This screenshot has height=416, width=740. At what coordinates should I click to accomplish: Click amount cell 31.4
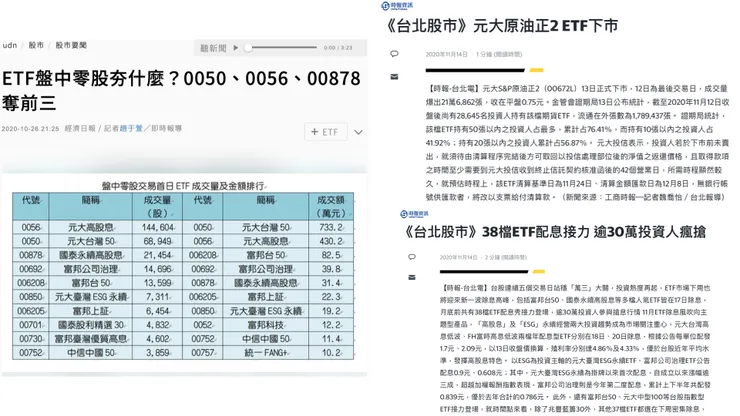[331, 283]
